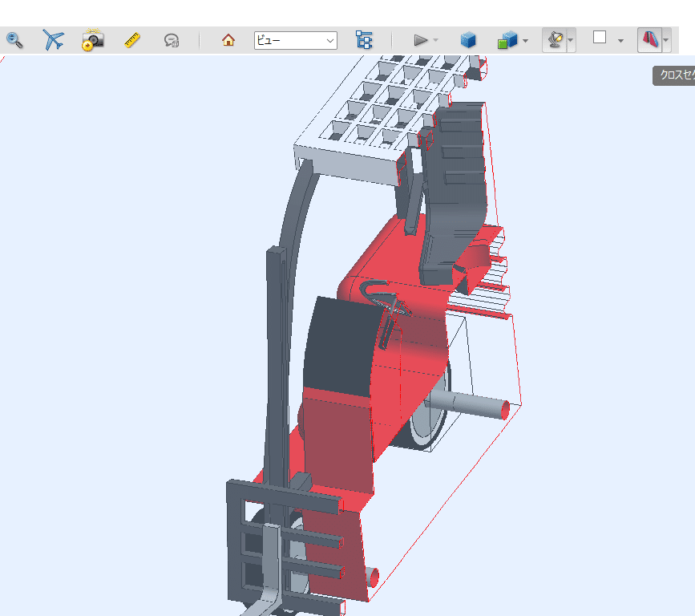Toggle shaded display mode with the blue cube
This screenshot has height=616, width=695.
tap(468, 39)
